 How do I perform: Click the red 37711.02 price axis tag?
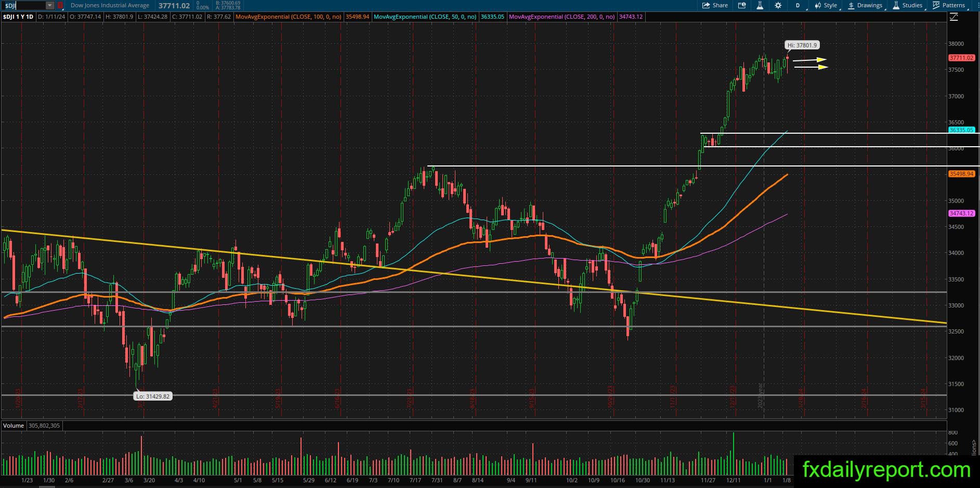coord(961,58)
